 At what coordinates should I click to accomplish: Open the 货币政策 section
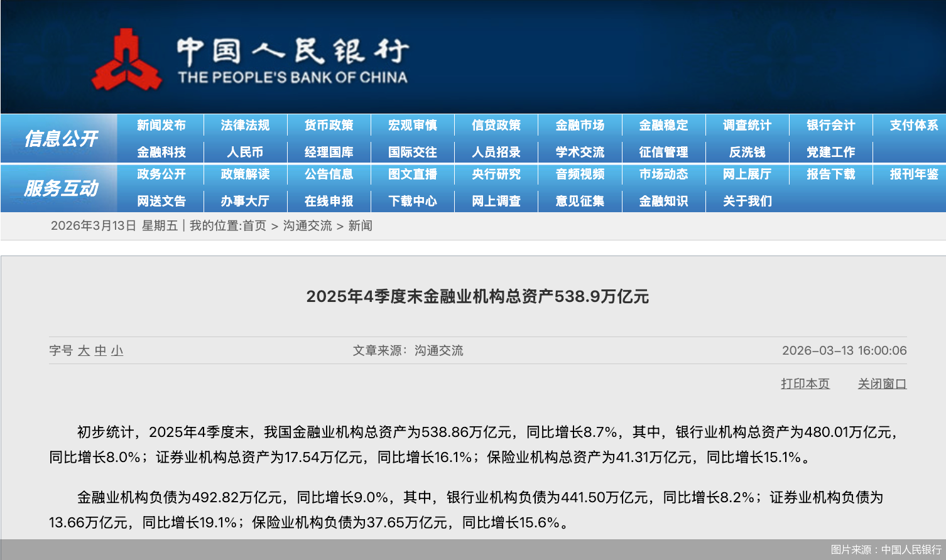[329, 125]
